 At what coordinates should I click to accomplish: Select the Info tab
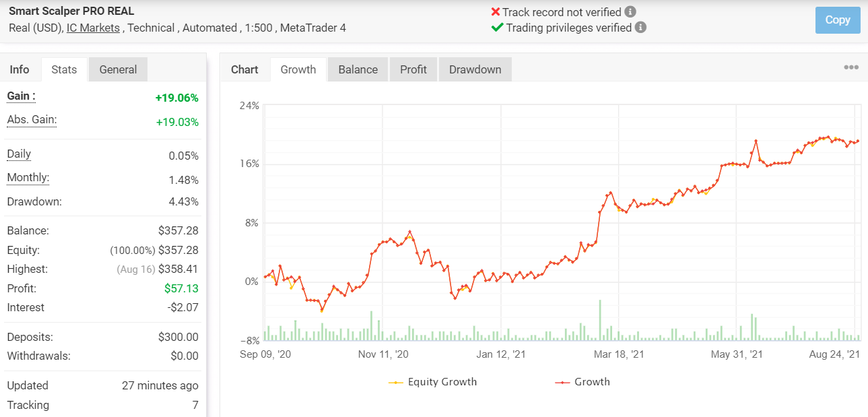[x=20, y=69]
